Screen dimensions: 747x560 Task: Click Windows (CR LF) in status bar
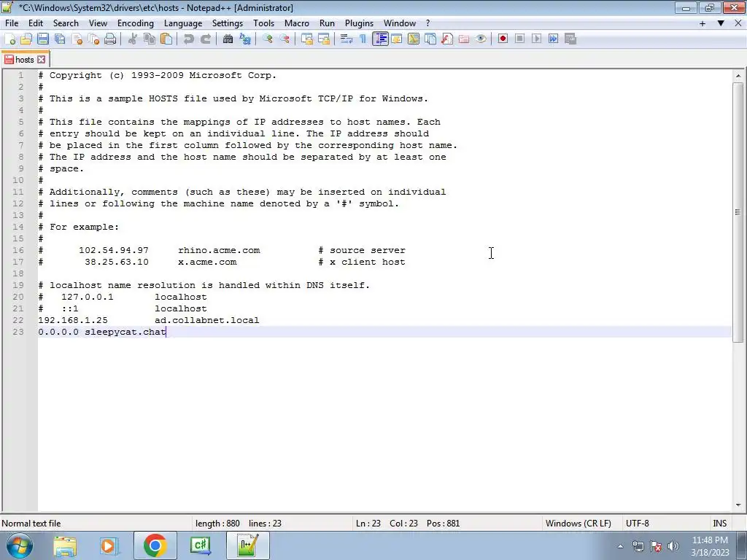[x=578, y=524]
